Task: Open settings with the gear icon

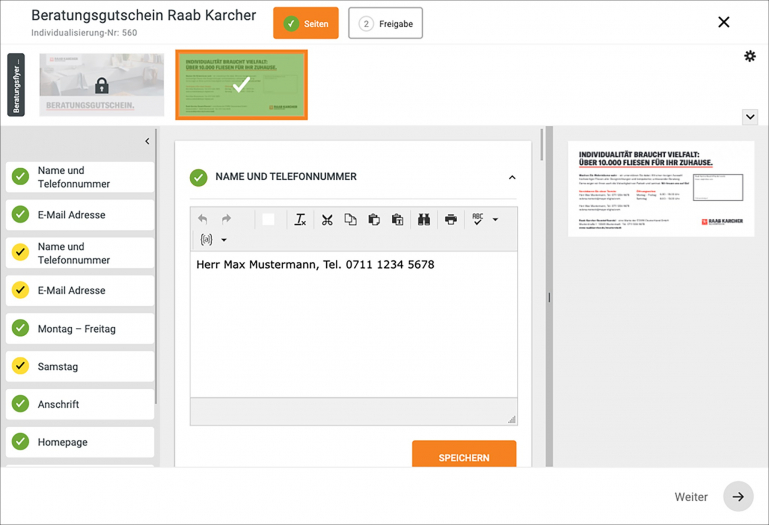Action: point(750,56)
